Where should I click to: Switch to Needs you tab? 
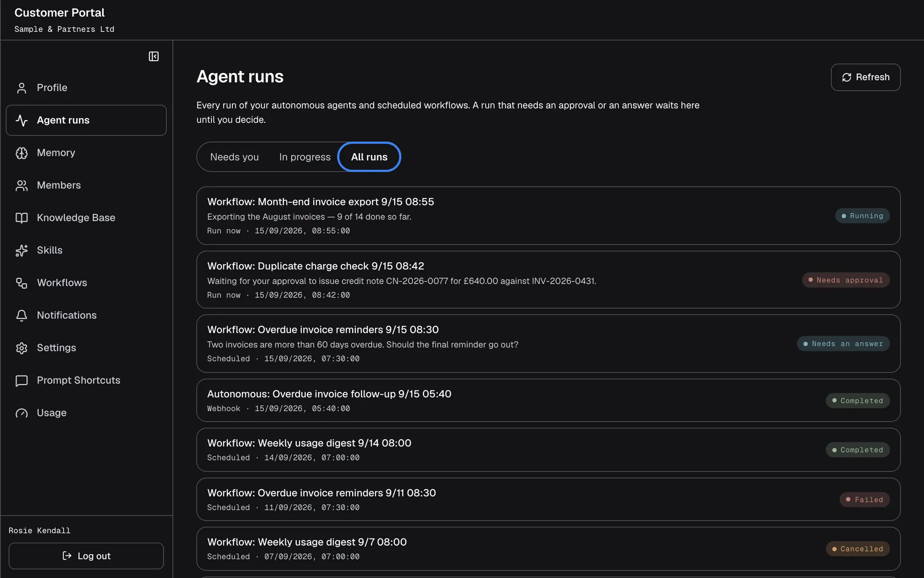pos(235,157)
